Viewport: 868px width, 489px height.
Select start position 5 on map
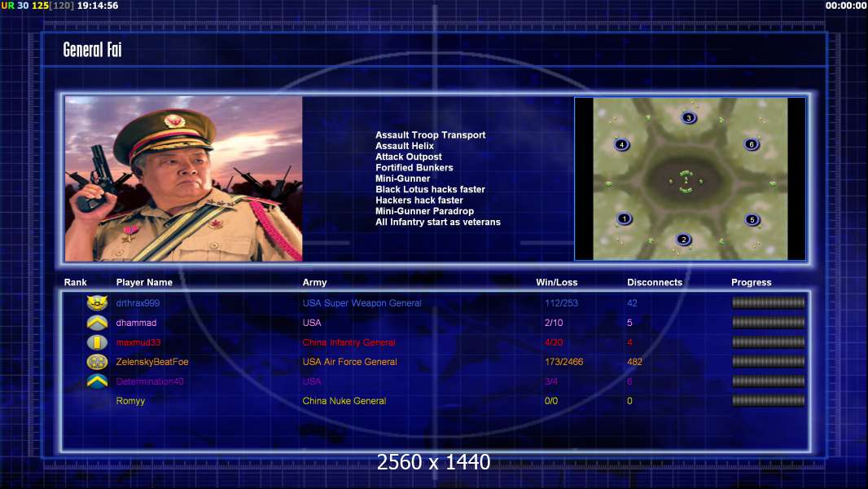tap(752, 219)
